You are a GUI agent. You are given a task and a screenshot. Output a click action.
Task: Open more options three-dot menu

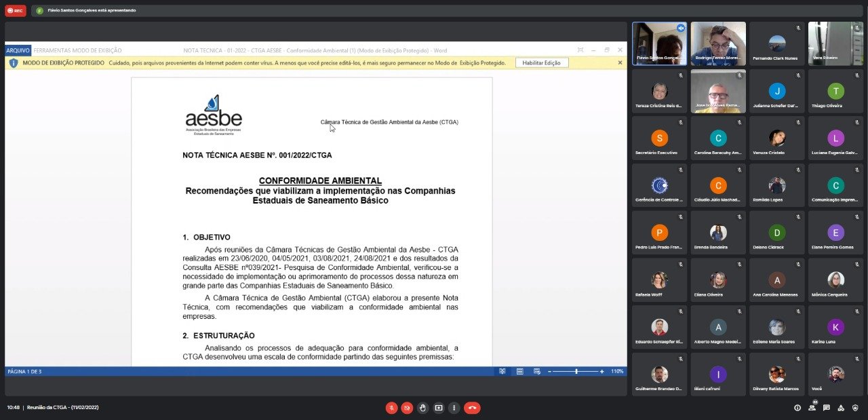454,408
